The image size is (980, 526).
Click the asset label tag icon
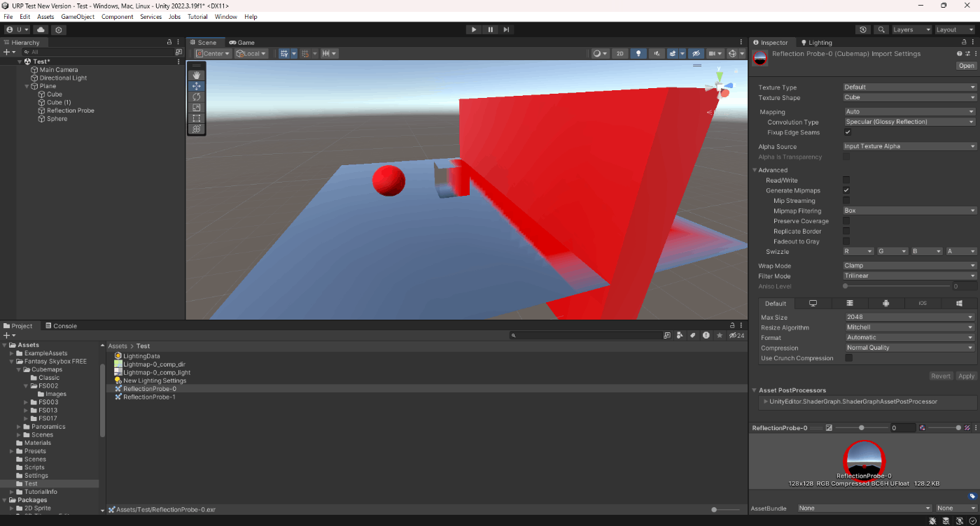[972, 497]
